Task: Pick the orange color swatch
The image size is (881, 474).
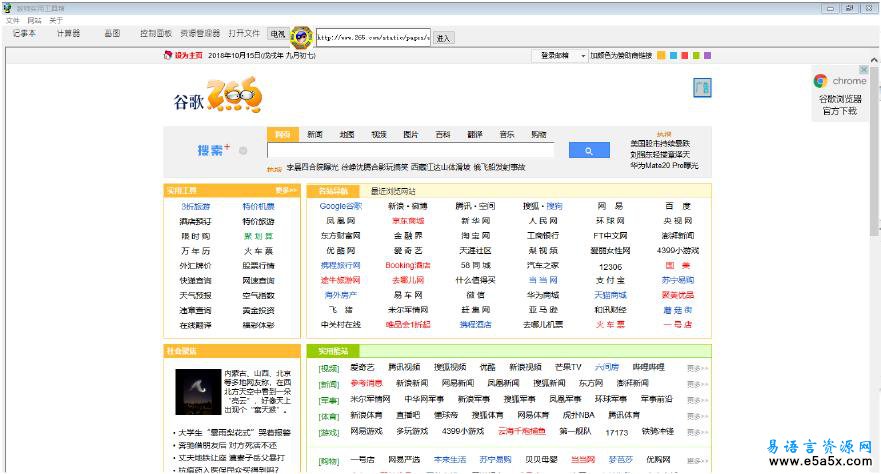Action: tap(661, 55)
